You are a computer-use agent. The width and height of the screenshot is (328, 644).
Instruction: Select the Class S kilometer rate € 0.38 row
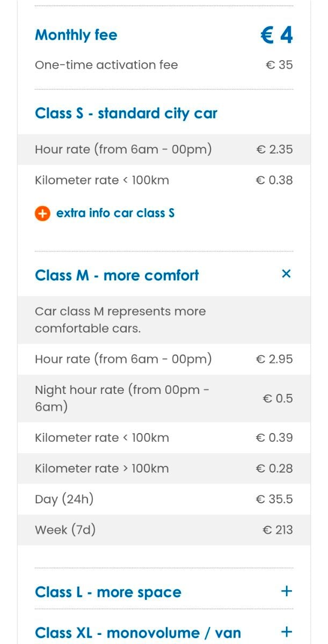tap(164, 180)
